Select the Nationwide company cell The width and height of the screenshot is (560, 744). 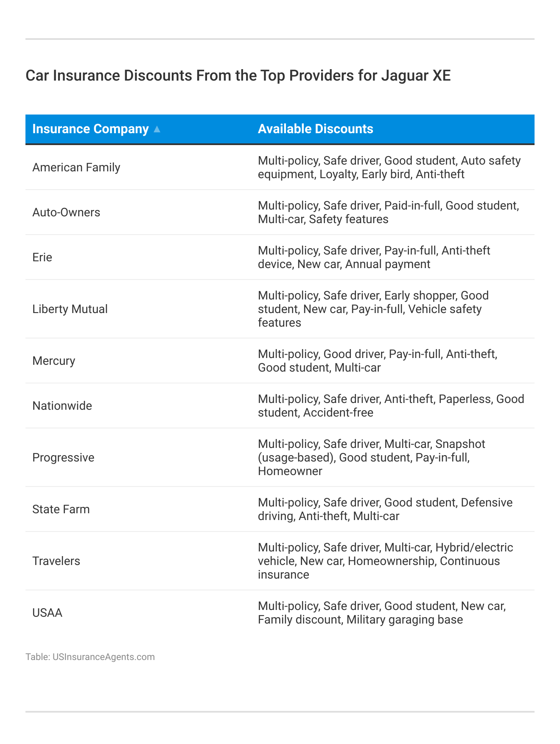[62, 406]
